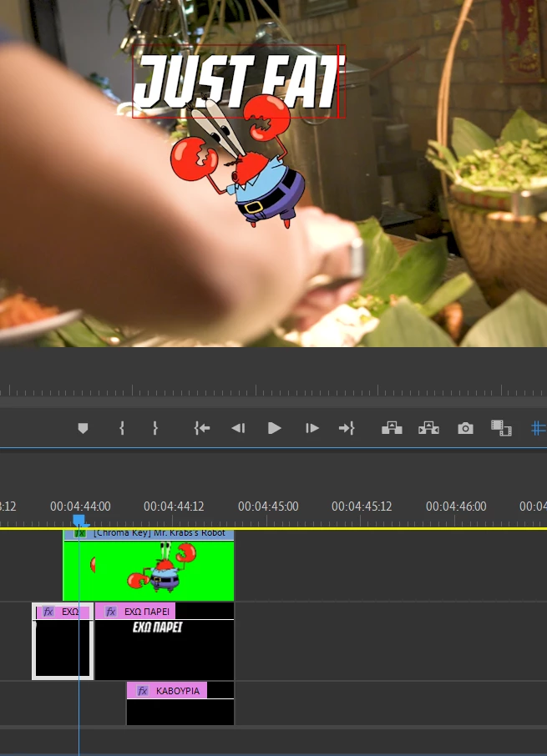Image resolution: width=547 pixels, height=756 pixels.
Task: Click the fx badge on the ΕΧΩ clip
Action: [48, 612]
